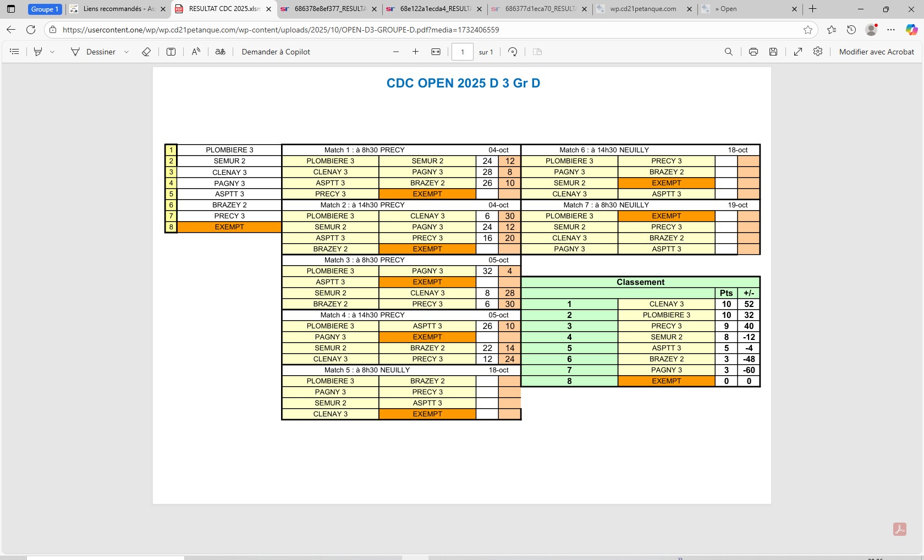Click the page number input field
The width and height of the screenshot is (924, 560).
tap(463, 52)
